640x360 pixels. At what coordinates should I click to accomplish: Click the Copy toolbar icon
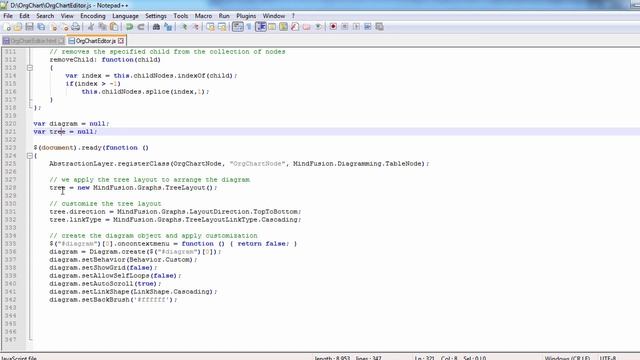tap(102, 27)
